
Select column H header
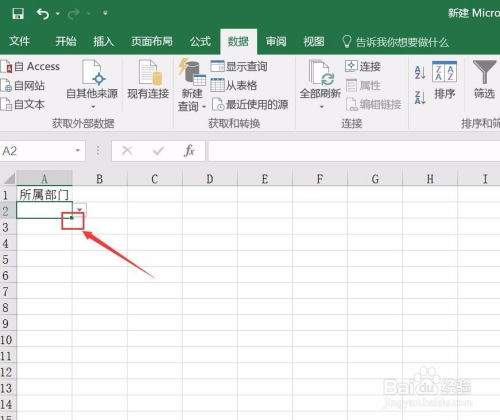point(430,179)
